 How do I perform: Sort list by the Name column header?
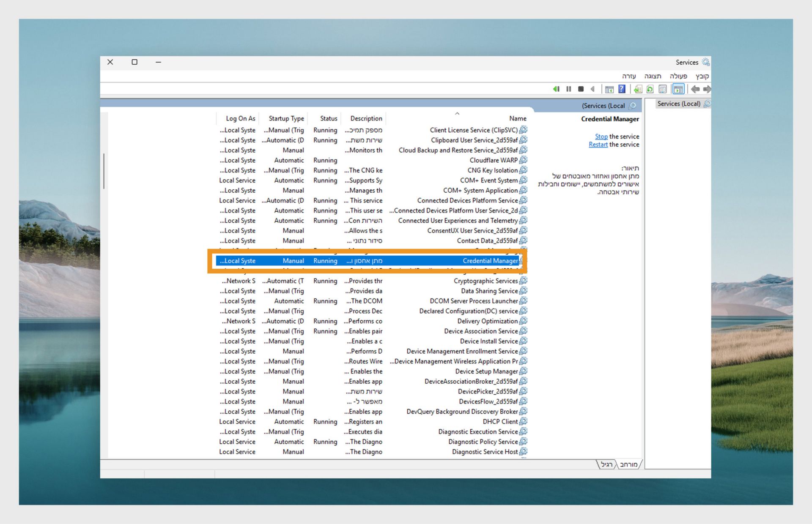[x=517, y=119]
